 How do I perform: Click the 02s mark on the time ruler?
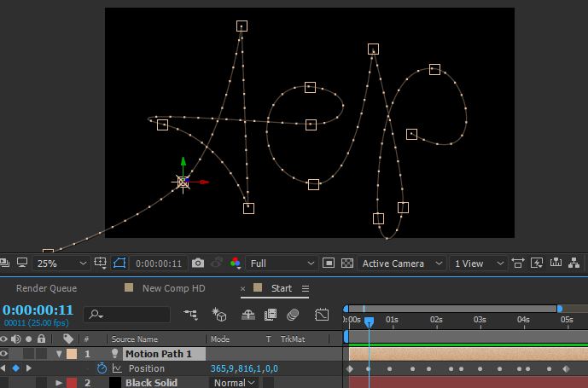click(x=436, y=320)
